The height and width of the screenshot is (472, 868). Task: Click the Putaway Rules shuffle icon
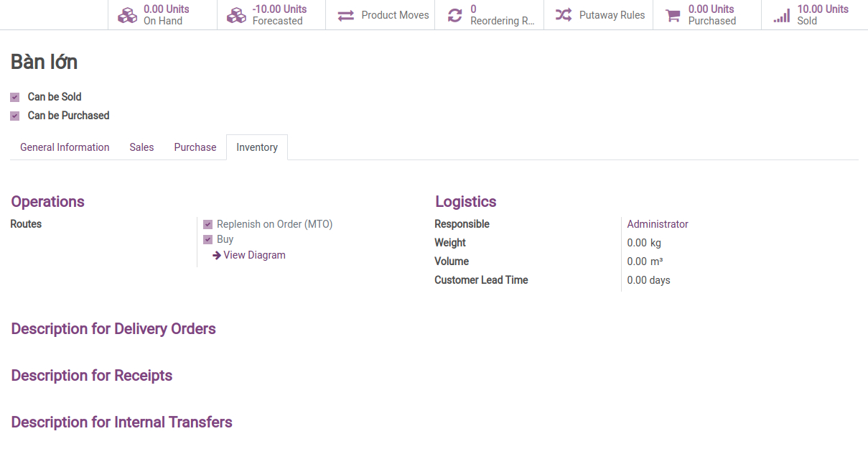(x=564, y=15)
